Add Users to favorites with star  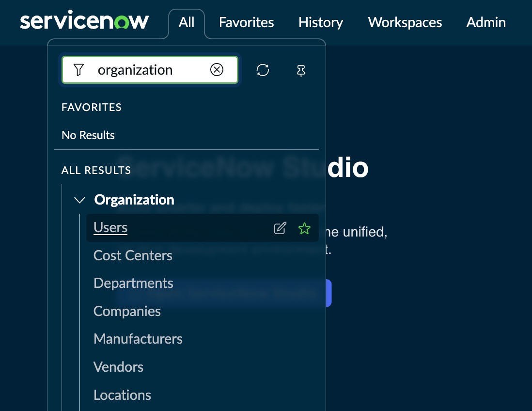click(x=304, y=228)
